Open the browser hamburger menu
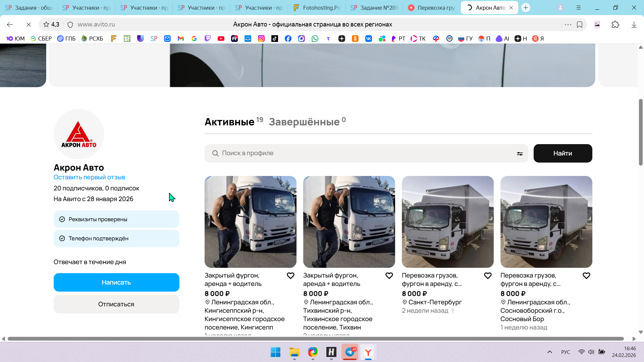This screenshot has height=362, width=644. (x=579, y=7)
